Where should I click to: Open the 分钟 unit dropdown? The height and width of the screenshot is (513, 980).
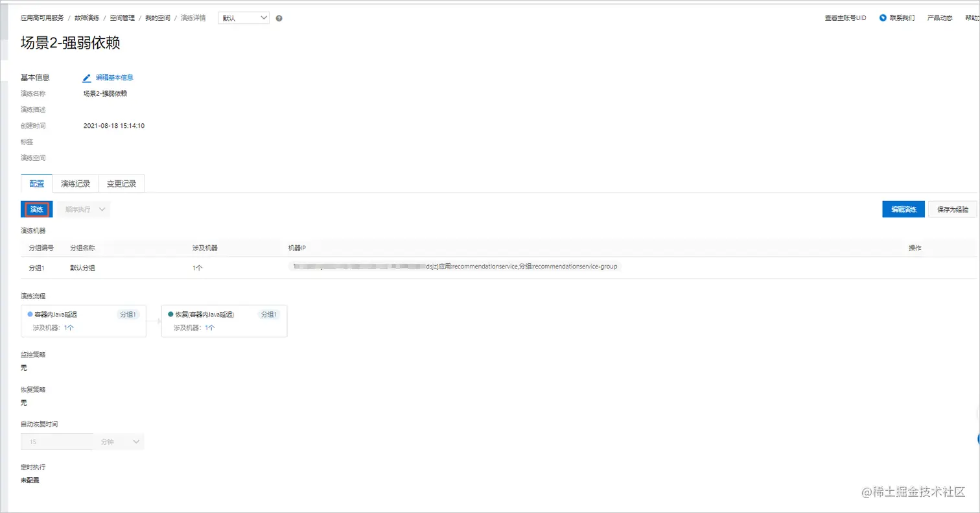click(119, 442)
